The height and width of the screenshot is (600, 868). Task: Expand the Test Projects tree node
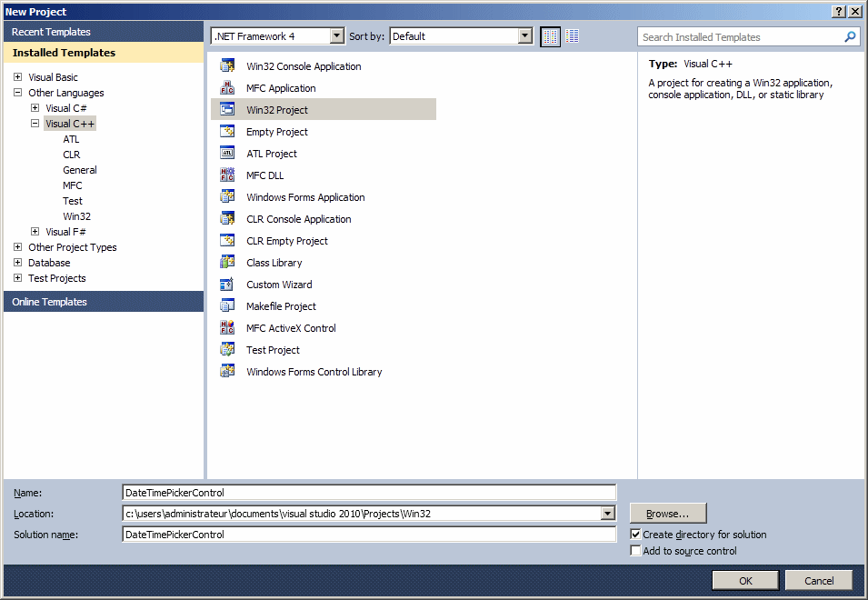pos(17,278)
